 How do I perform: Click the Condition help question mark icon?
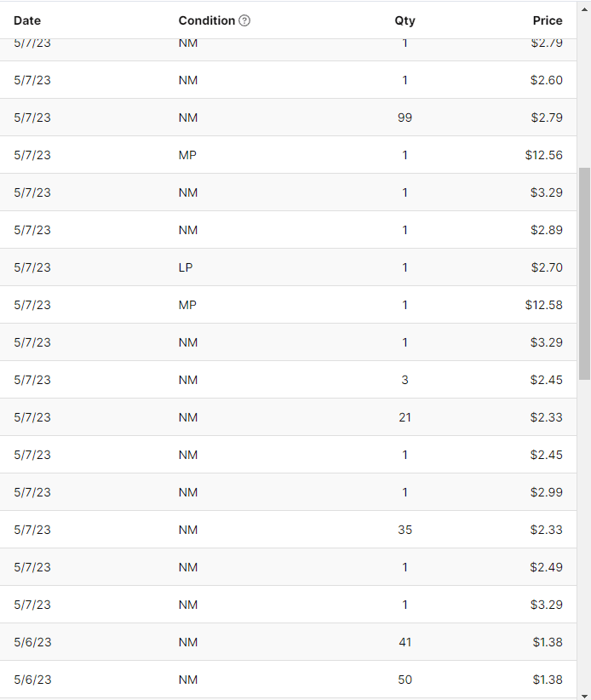[x=245, y=20]
